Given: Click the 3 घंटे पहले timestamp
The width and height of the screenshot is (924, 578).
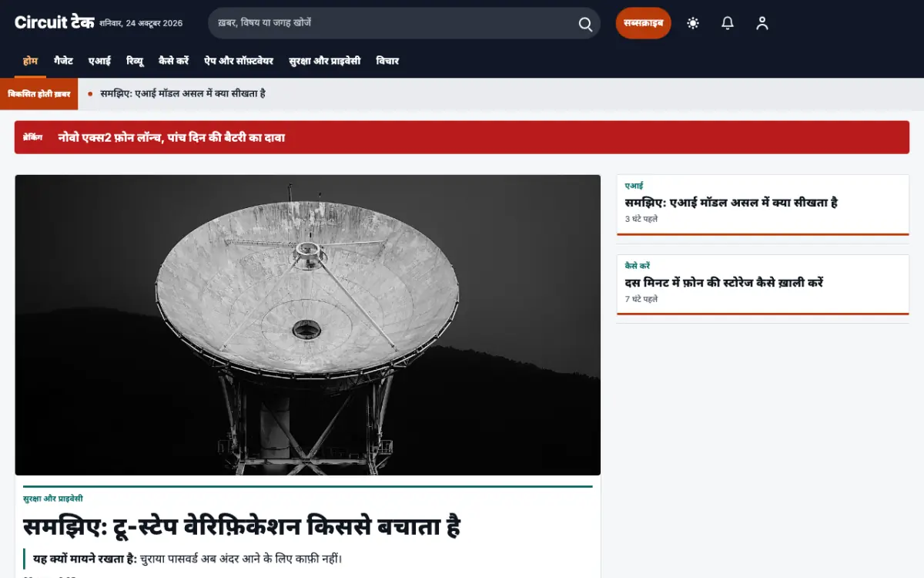Looking at the screenshot, I should pyautogui.click(x=641, y=219).
